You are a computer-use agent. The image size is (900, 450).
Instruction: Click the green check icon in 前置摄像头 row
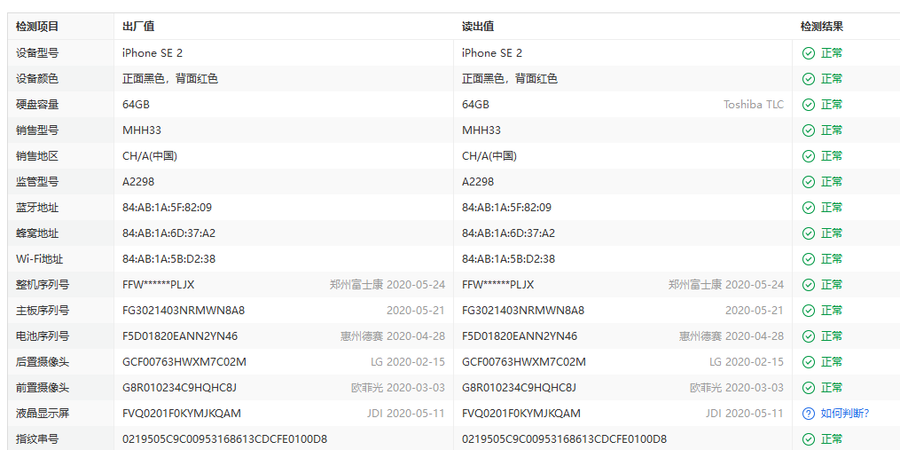click(x=808, y=388)
